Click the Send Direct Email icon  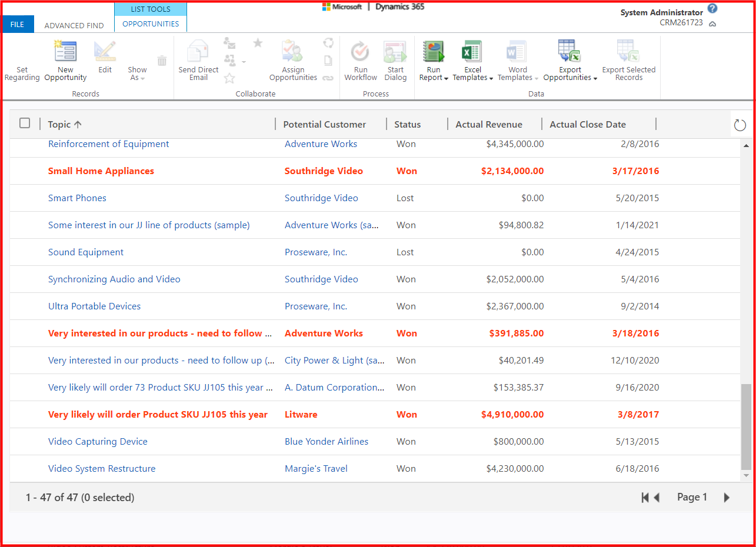pyautogui.click(x=198, y=51)
